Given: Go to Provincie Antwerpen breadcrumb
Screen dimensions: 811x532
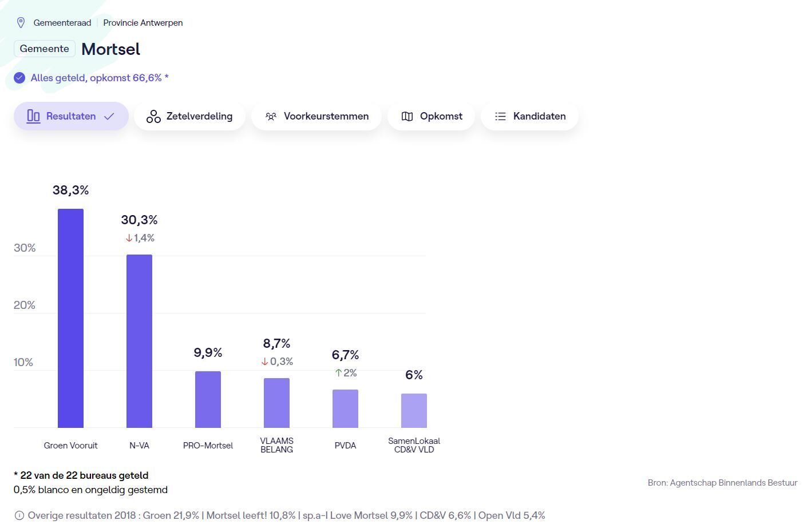Looking at the screenshot, I should tap(143, 23).
